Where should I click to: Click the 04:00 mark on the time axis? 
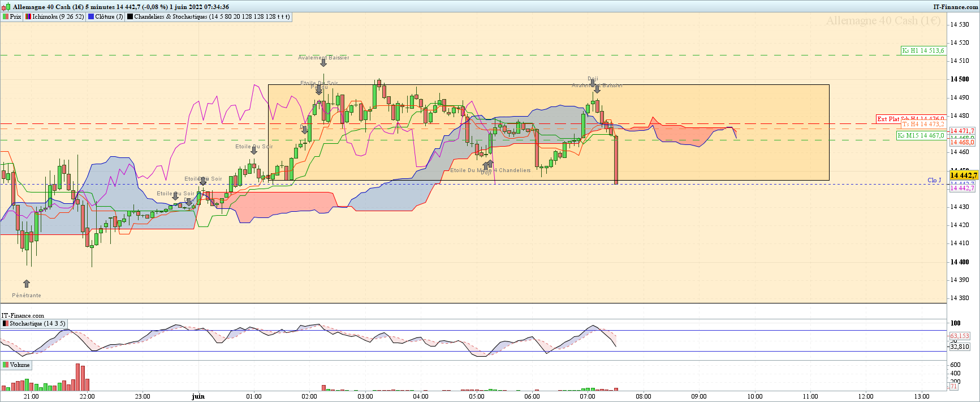421,396
